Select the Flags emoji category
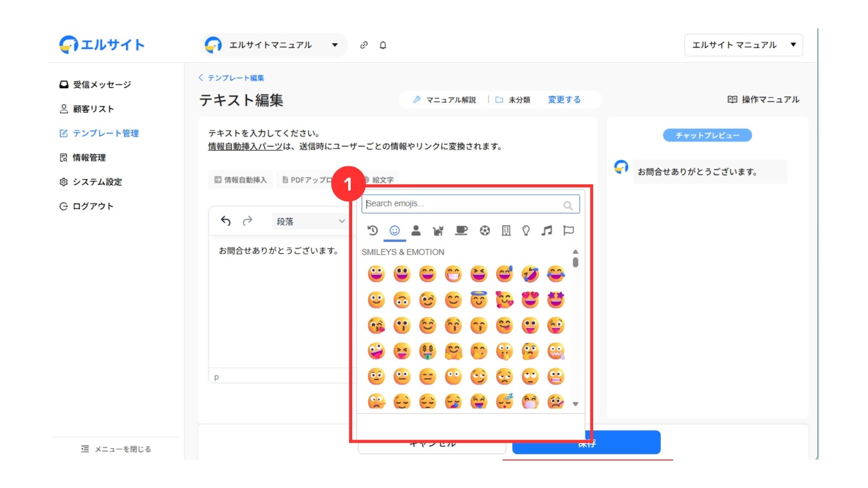This screenshot has width=868, height=488. 568,231
